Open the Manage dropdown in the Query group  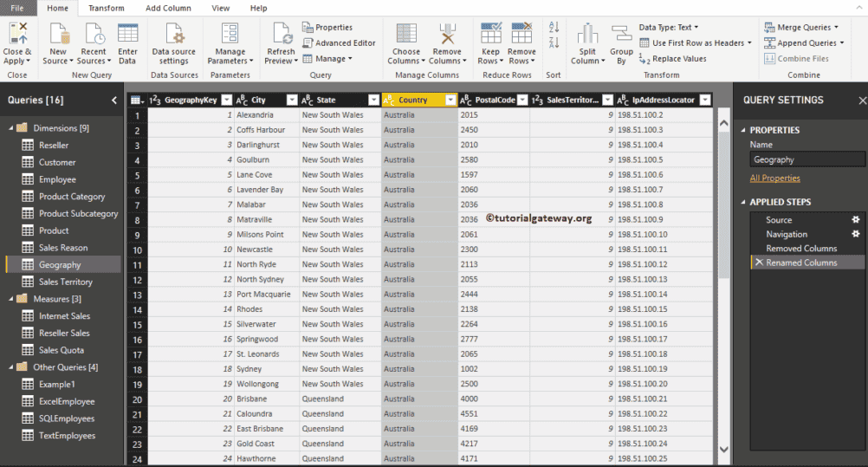point(327,59)
